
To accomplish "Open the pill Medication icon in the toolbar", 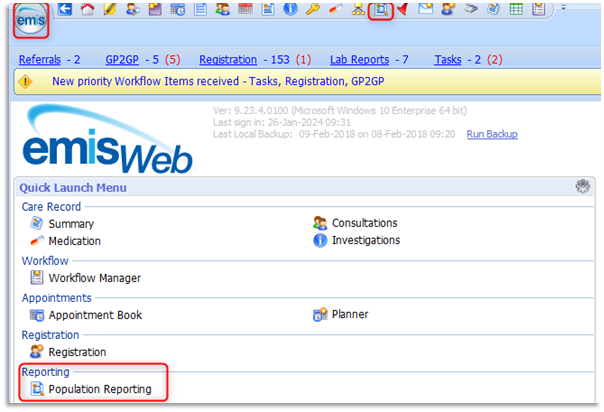I will pos(336,9).
